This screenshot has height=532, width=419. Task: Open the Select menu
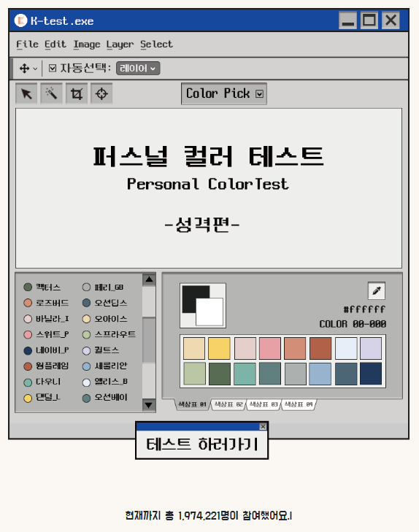[156, 44]
